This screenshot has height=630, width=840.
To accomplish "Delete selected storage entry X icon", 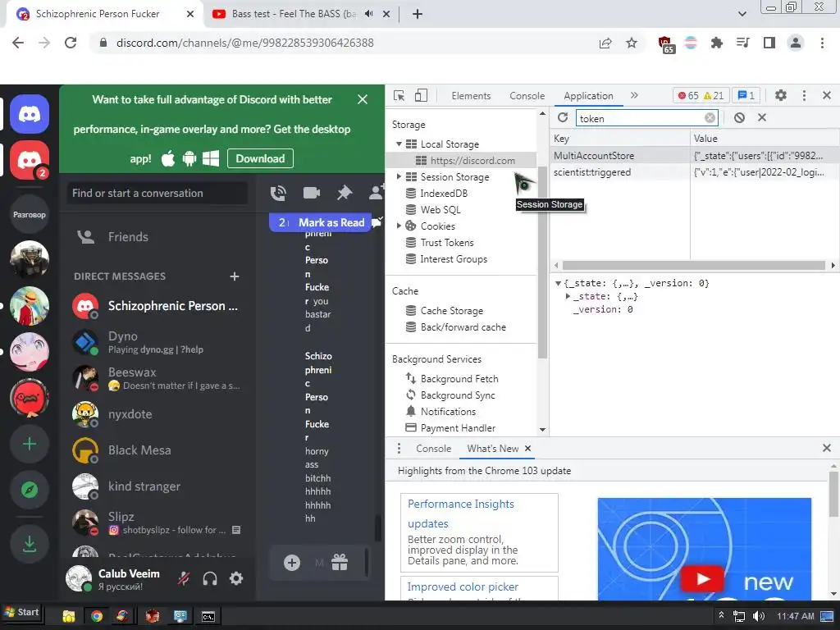I will (x=762, y=117).
